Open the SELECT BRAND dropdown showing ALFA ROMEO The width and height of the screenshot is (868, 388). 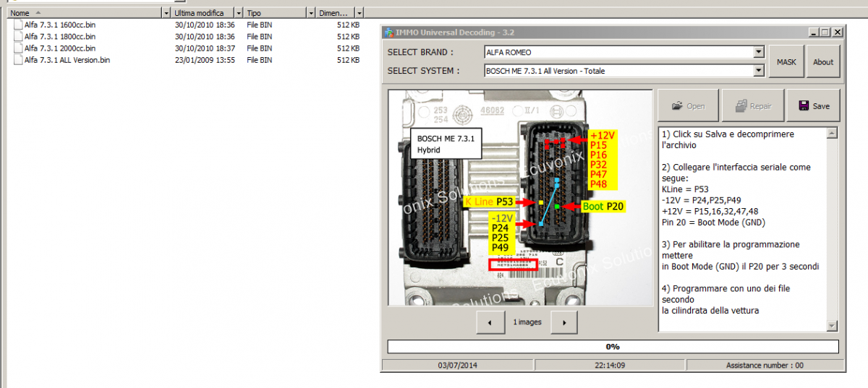pos(624,52)
